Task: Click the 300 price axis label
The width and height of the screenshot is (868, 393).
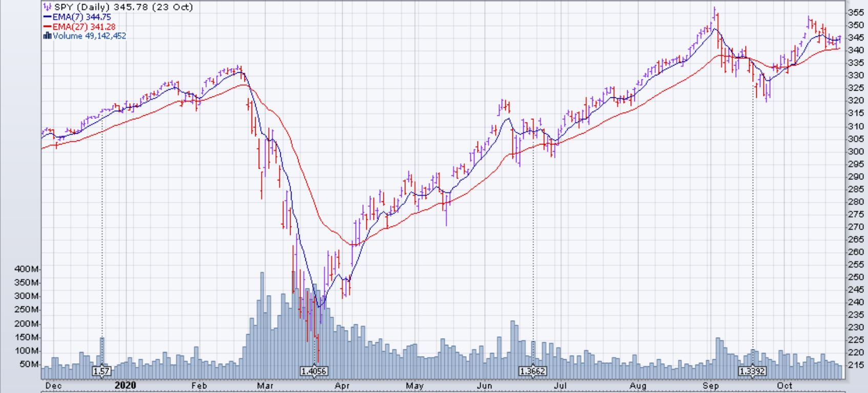Action: pos(856,151)
